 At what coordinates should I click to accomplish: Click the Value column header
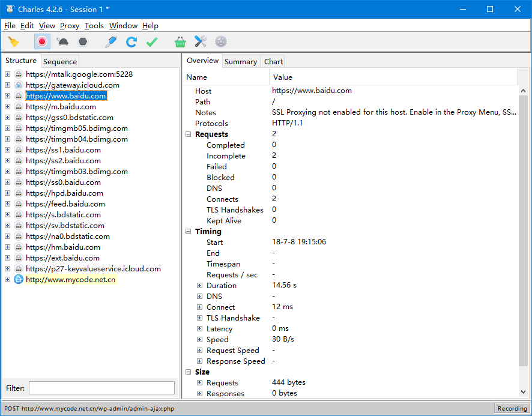[x=393, y=77]
